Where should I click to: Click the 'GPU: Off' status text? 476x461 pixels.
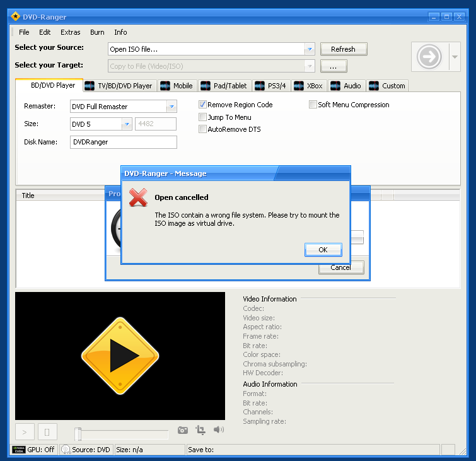point(41,450)
